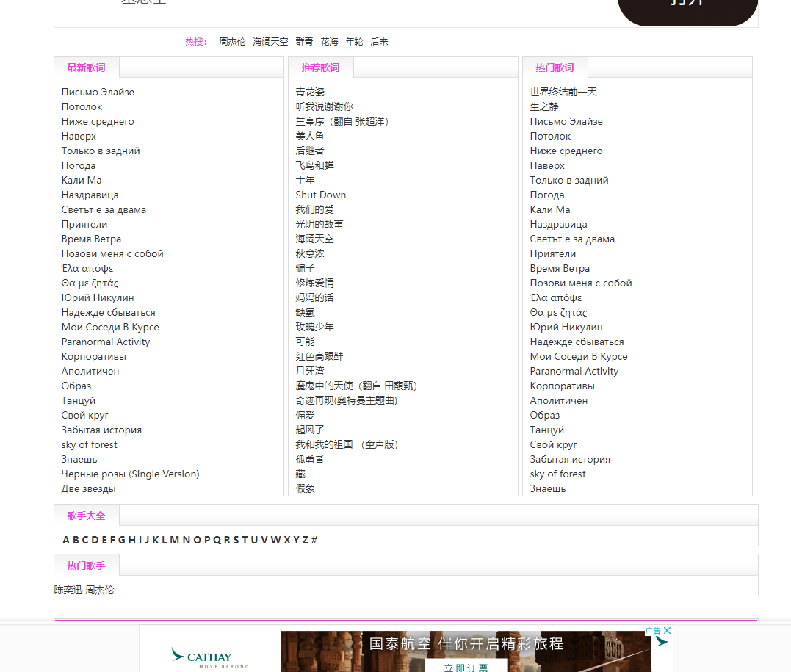Click hot search term 后来
The image size is (791, 672).
point(380,42)
